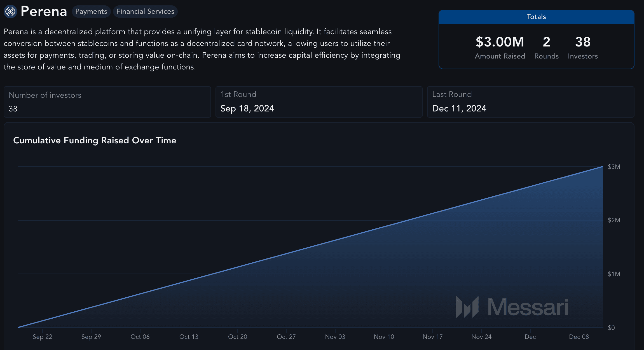Click the Perena logo icon
This screenshot has height=350, width=644.
[x=10, y=11]
